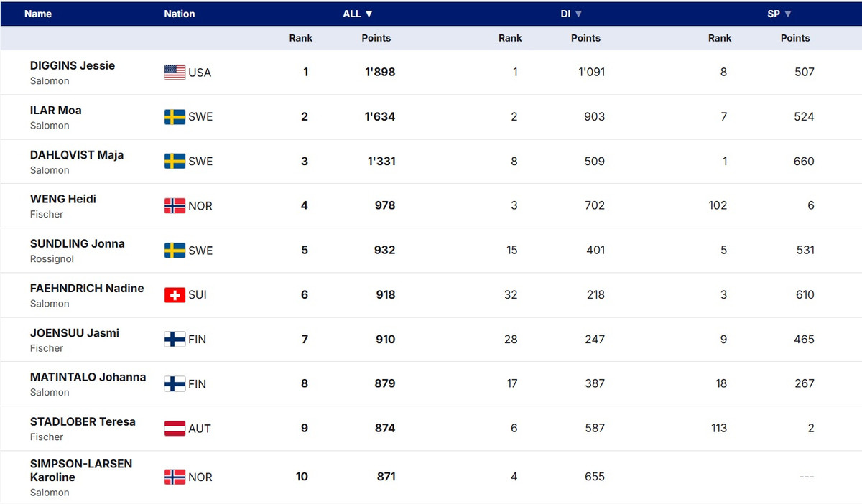Viewport: 862px width, 504px height.
Task: Click the Name column header
Action: click(x=38, y=14)
